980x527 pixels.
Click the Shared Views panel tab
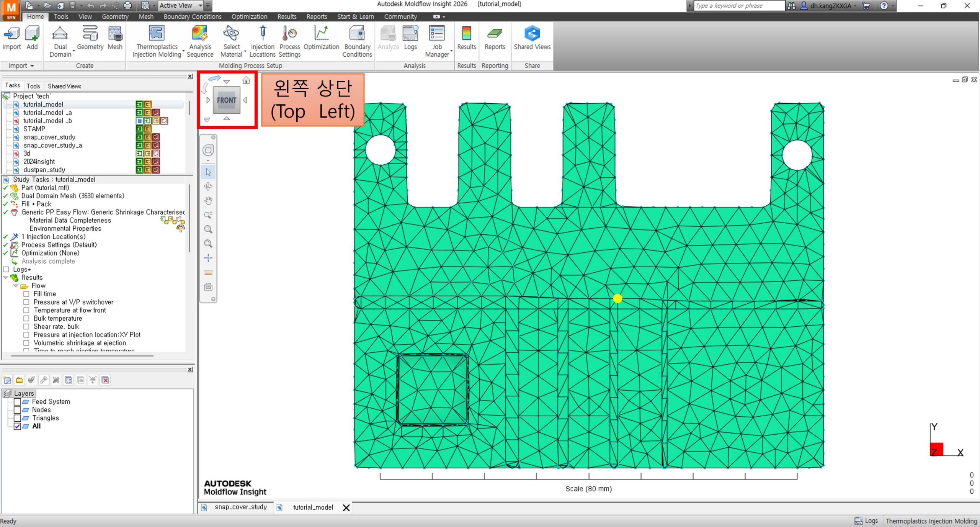coord(64,86)
